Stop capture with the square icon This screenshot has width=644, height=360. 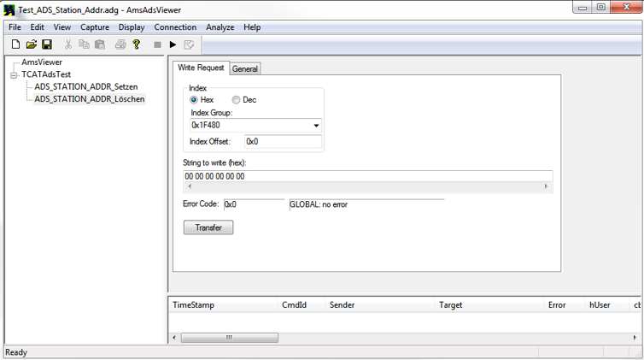coord(157,44)
